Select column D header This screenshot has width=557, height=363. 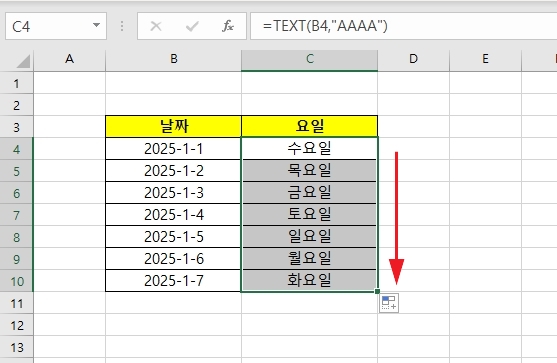tap(413, 59)
